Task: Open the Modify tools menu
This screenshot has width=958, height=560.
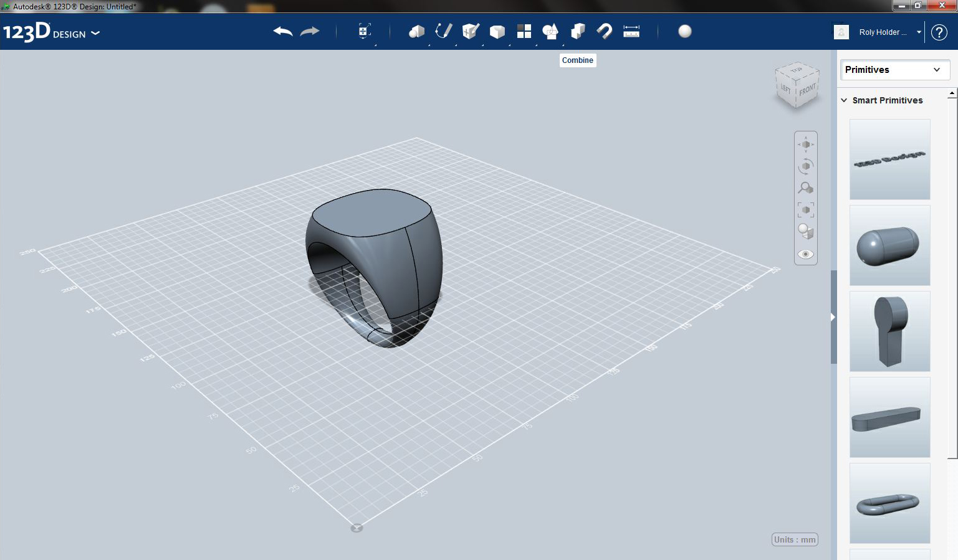Action: pyautogui.click(x=497, y=31)
